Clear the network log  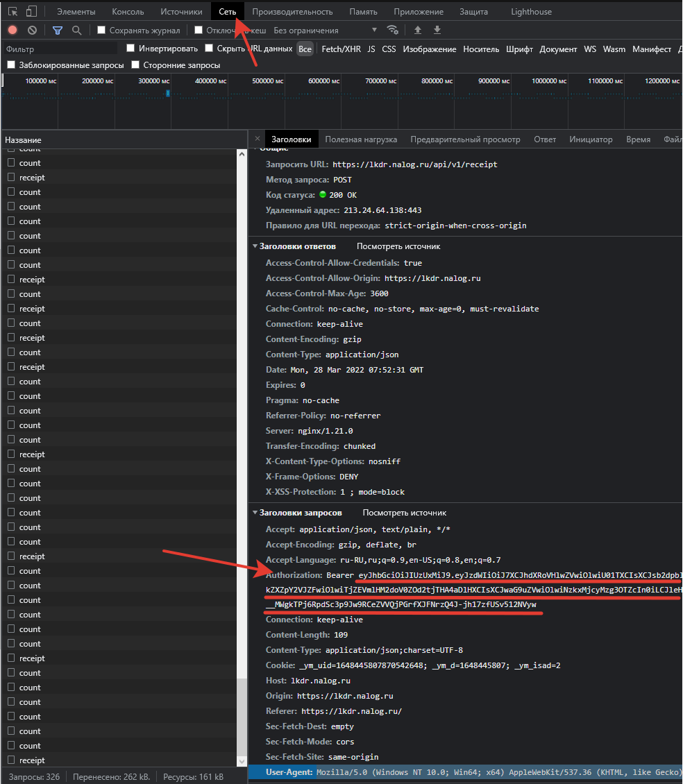32,31
